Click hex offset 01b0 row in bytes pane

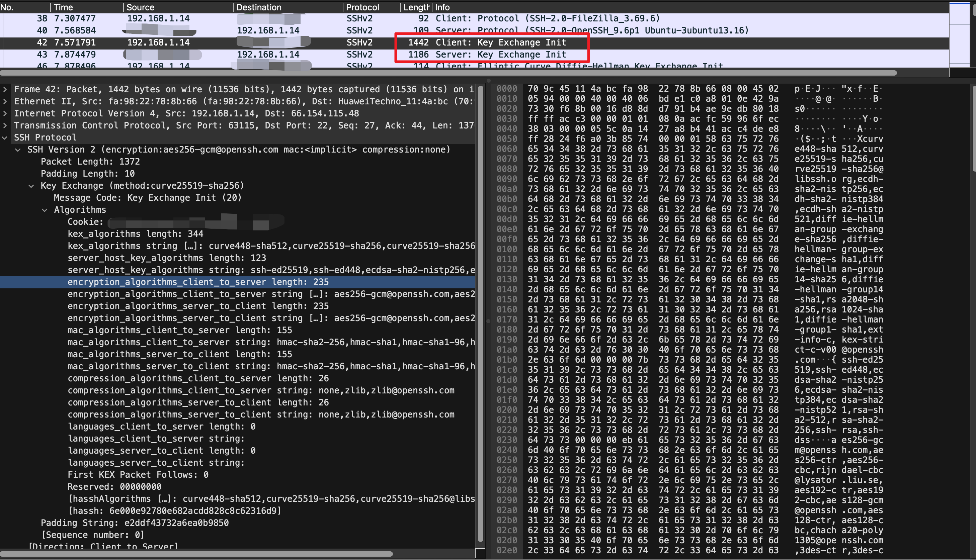507,360
